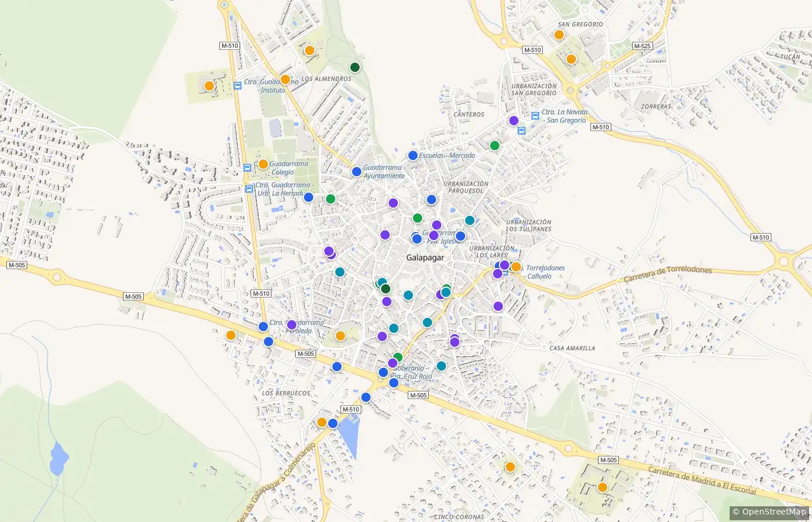Image resolution: width=812 pixels, height=522 pixels.
Task: Click the CASA AMARILLA label
Action: [572, 349]
